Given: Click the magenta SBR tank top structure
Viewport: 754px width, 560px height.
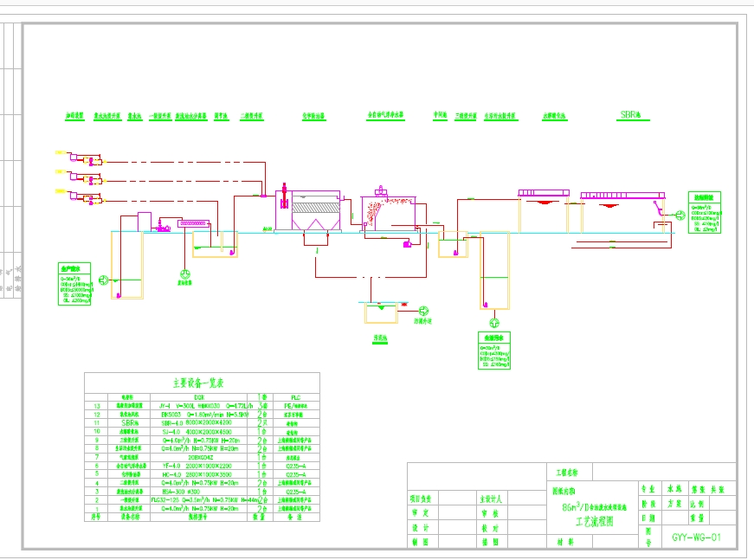Looking at the screenshot, I should pyautogui.click(x=623, y=195).
